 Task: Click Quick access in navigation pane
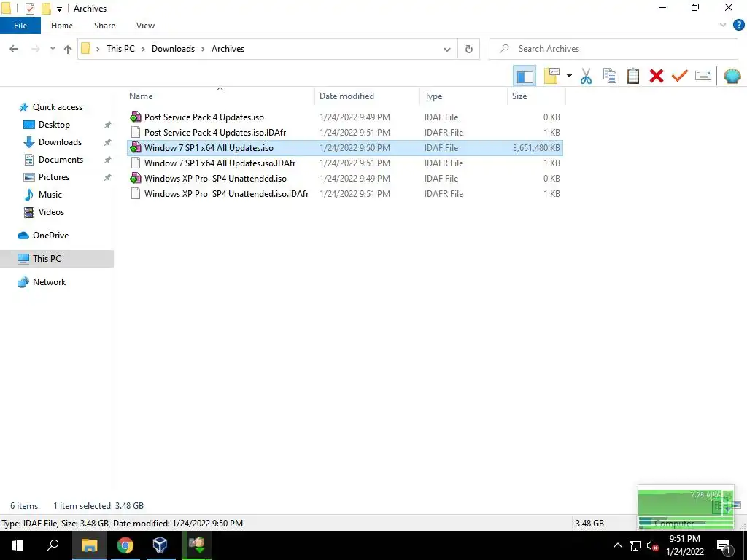(x=57, y=107)
